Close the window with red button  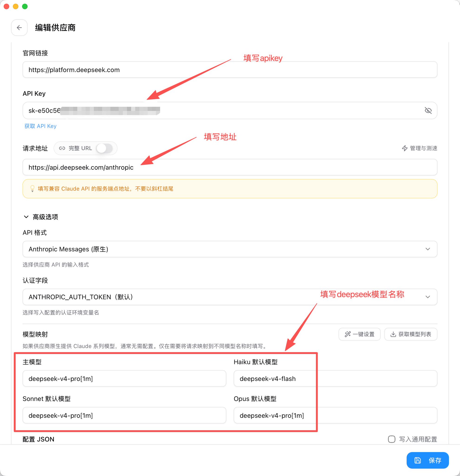click(x=7, y=6)
